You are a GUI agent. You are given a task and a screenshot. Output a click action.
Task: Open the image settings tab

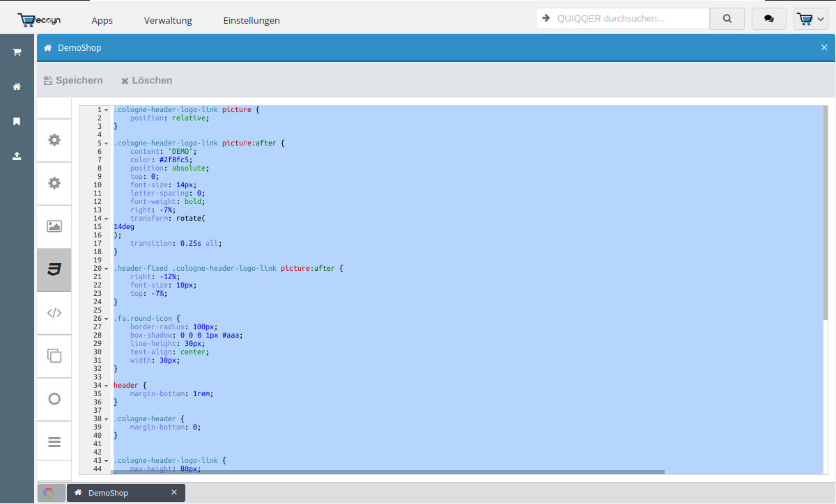(54, 226)
